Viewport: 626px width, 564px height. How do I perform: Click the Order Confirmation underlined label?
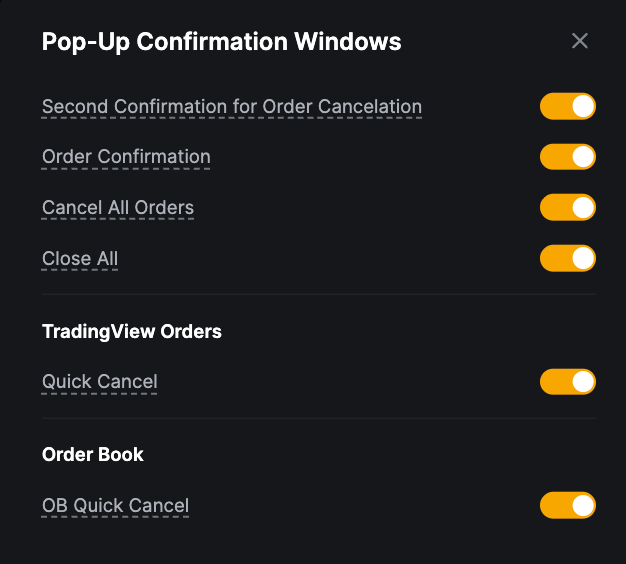point(126,157)
